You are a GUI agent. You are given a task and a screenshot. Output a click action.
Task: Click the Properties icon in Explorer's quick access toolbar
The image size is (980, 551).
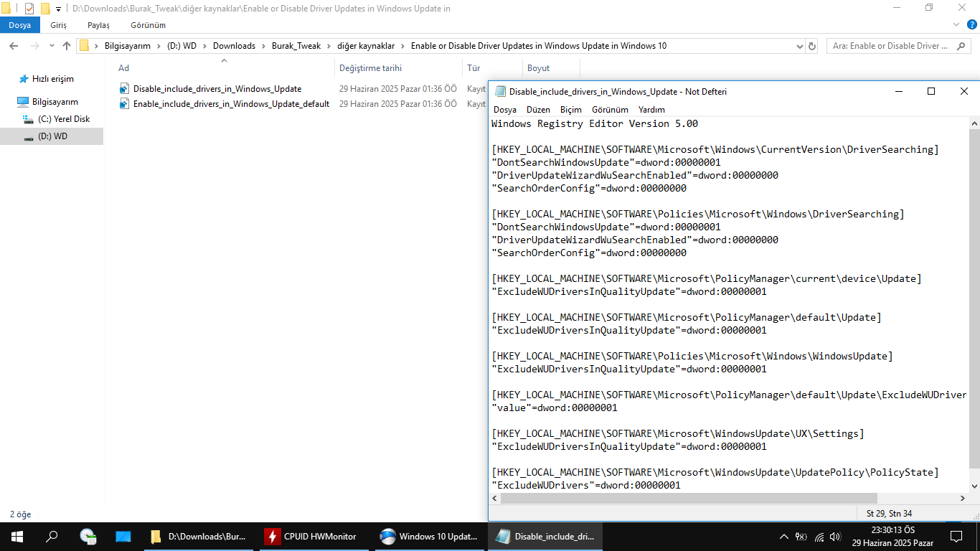pos(29,9)
